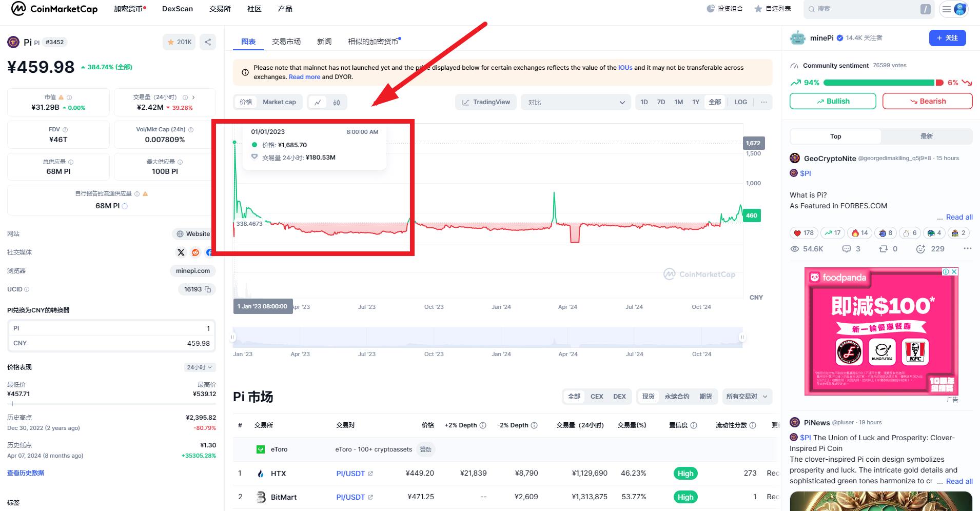The image size is (980, 511).
Task: Open the 投资组合 portfolio icon
Action: pyautogui.click(x=711, y=9)
